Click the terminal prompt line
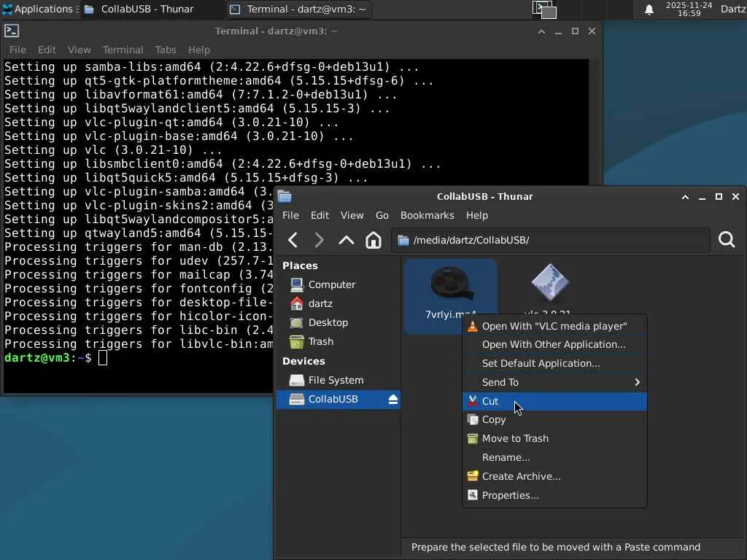Image resolution: width=747 pixels, height=560 pixels. [x=56, y=357]
